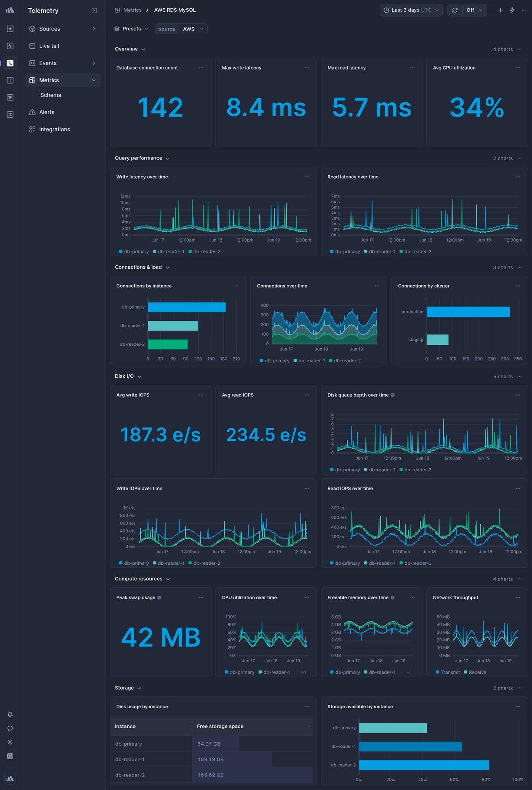Open Max write latency chart options
The height and width of the screenshot is (790, 532).
coord(307,68)
